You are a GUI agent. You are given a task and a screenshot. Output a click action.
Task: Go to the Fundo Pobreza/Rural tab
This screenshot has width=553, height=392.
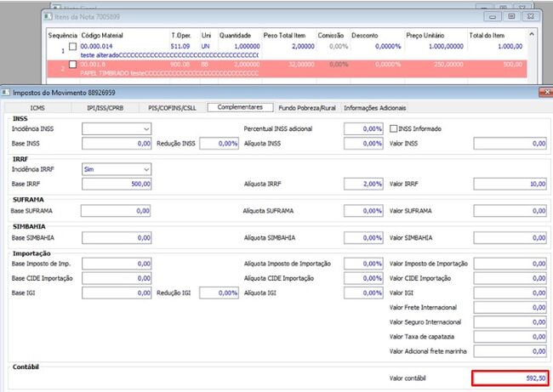(307, 108)
